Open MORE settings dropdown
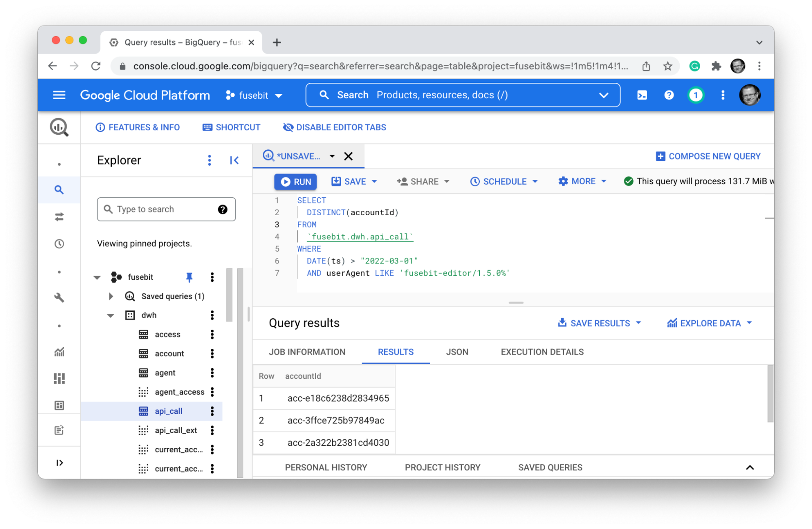 pos(582,181)
